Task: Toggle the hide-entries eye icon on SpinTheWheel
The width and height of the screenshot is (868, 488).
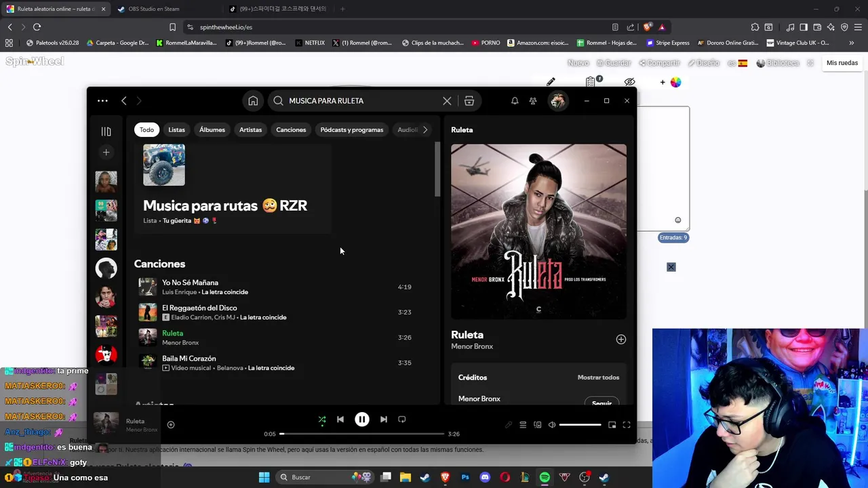Action: (x=630, y=82)
